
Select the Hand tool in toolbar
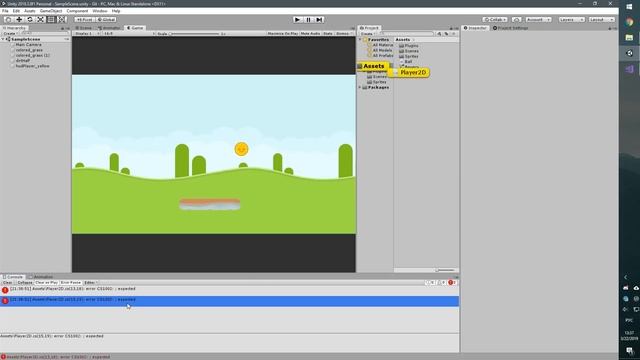pyautogui.click(x=8, y=20)
